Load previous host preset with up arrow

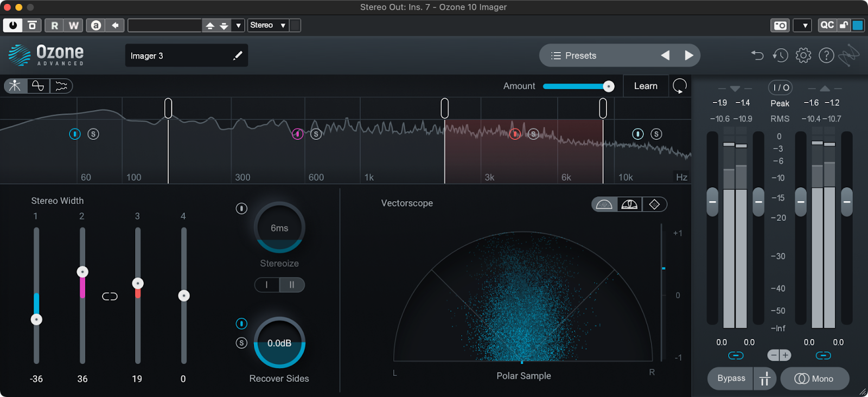[x=210, y=25]
